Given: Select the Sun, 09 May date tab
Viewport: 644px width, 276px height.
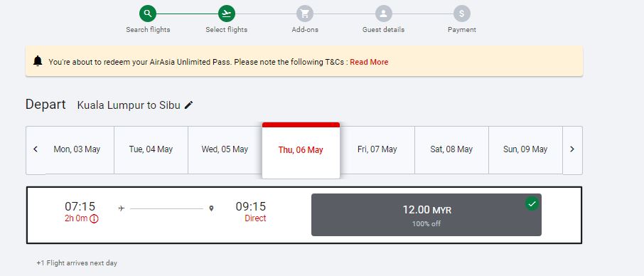Looking at the screenshot, I should click(525, 149).
